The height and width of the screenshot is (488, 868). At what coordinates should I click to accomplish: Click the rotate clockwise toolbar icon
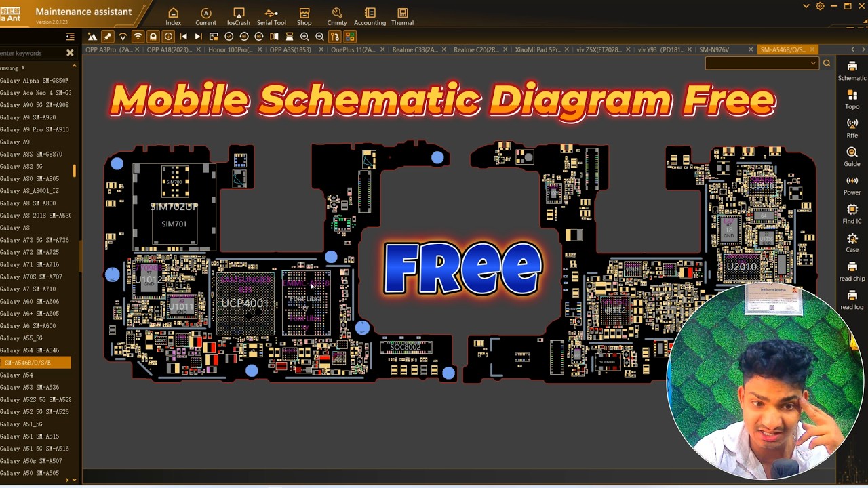(x=259, y=37)
